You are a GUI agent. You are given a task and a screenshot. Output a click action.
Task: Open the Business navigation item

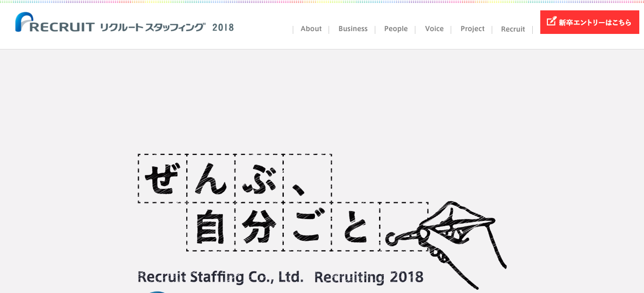353,29
